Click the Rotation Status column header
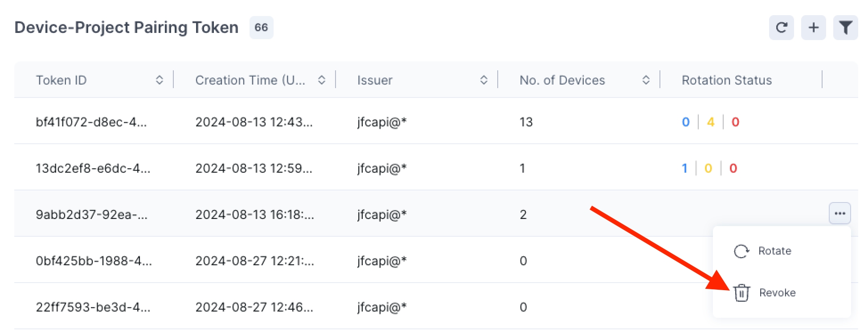Image resolution: width=868 pixels, height=332 pixels. pyautogui.click(x=726, y=80)
